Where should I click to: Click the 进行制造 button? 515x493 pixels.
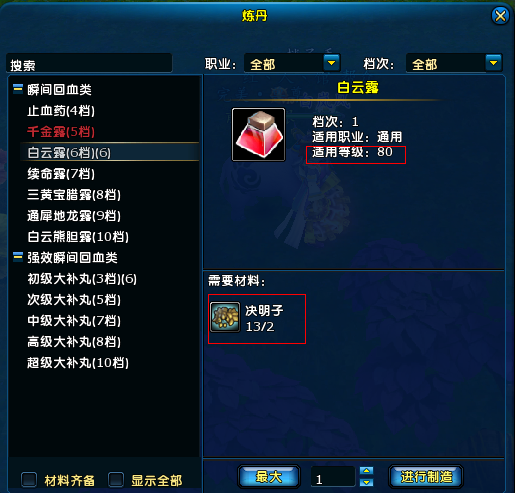426,476
